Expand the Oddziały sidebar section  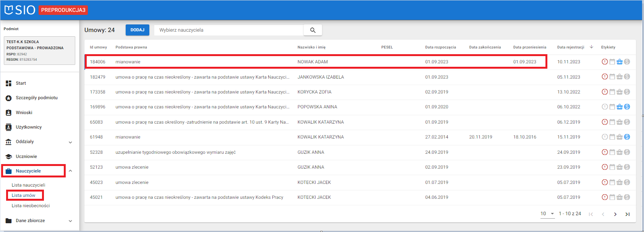[70, 142]
